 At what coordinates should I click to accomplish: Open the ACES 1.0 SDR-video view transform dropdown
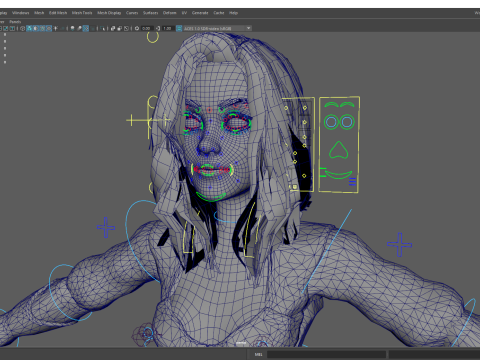coord(217,28)
